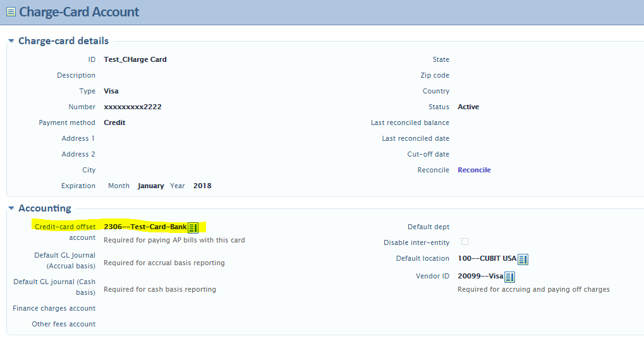644x358 pixels.
Task: Click the Address 1 label
Action: [x=78, y=139]
